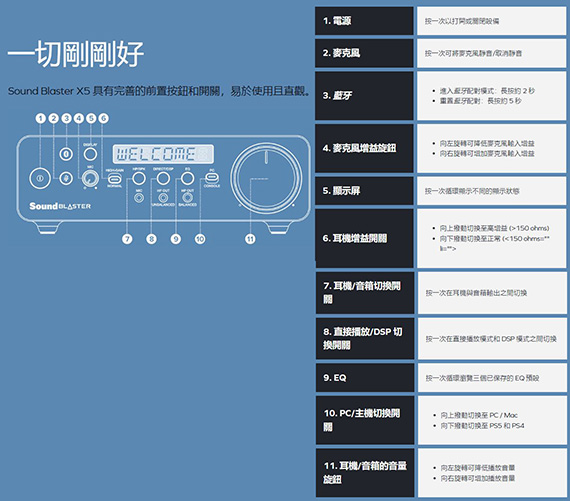This screenshot has width=570, height=501.
Task: Select the "10. PC/主機切換開關" label cell
Action: 365,420
